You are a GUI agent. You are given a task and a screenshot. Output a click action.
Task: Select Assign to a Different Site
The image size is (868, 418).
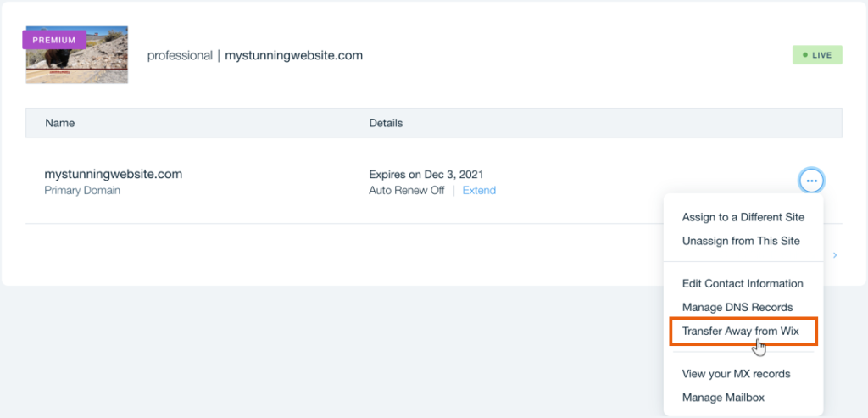743,217
